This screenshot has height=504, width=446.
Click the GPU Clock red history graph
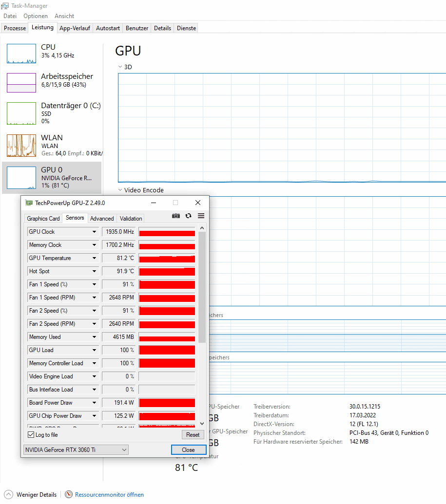click(167, 232)
